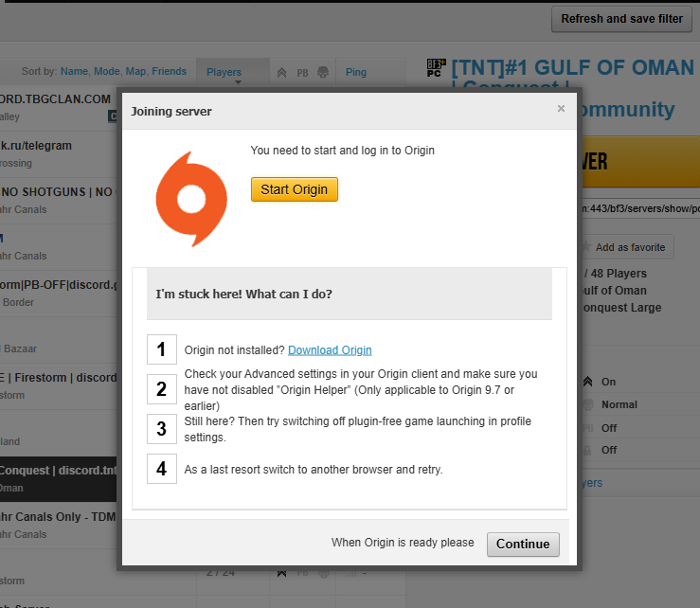Image resolution: width=700 pixels, height=608 pixels.
Task: Click the skull preset column icon
Action: pos(323,72)
